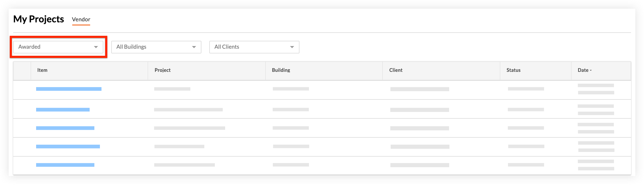Select the Building column header
The width and height of the screenshot is (644, 185).
281,70
